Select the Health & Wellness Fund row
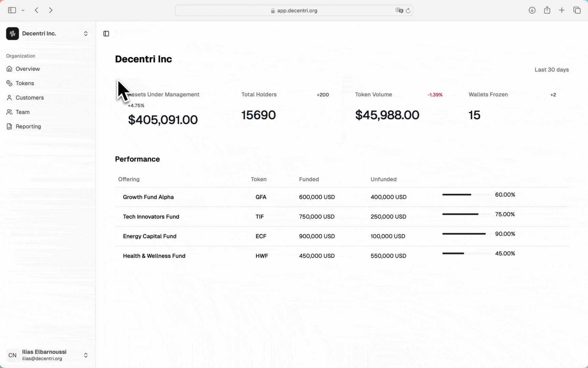This screenshot has width=588, height=368. pyautogui.click(x=154, y=256)
